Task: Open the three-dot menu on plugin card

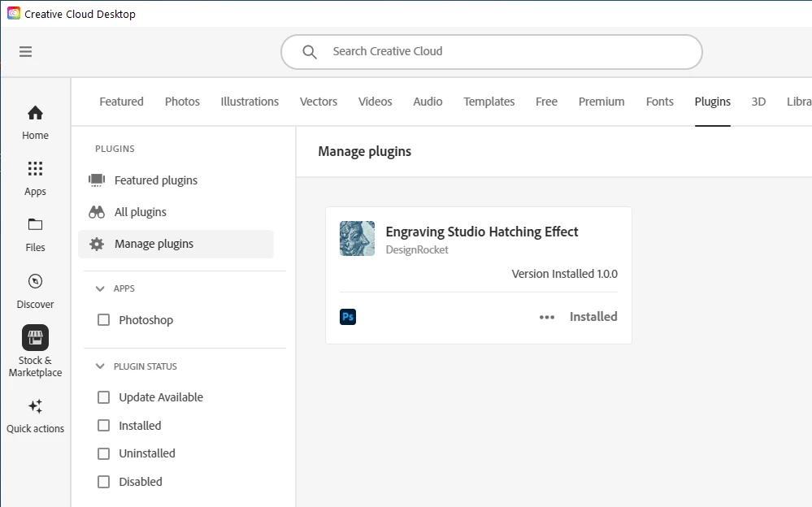Action: (547, 317)
